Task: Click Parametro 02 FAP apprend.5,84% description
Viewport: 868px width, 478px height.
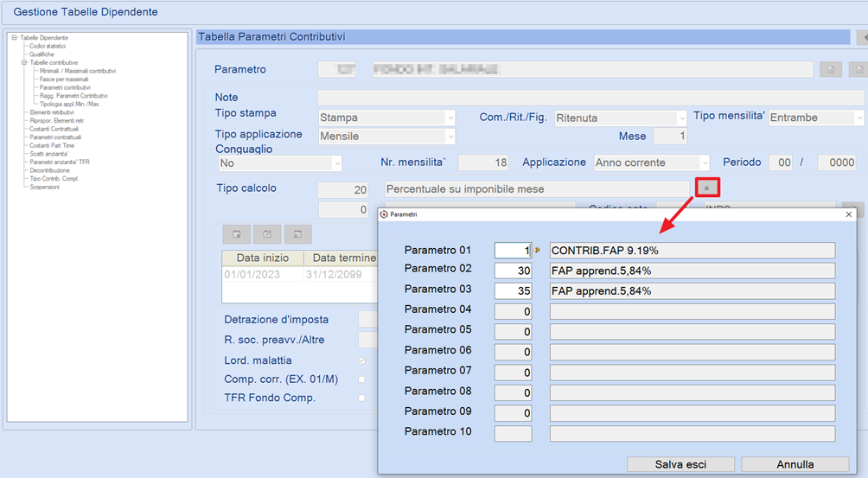Action: point(692,271)
